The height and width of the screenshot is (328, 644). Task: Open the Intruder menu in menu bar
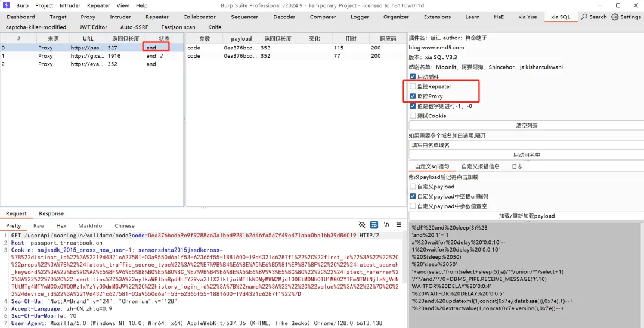pyautogui.click(x=70, y=5)
